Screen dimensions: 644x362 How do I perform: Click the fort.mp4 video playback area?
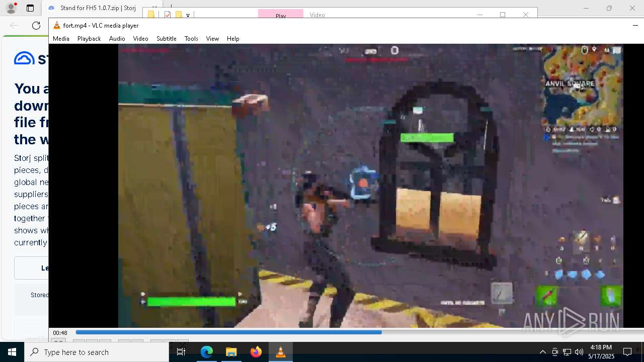(x=371, y=186)
